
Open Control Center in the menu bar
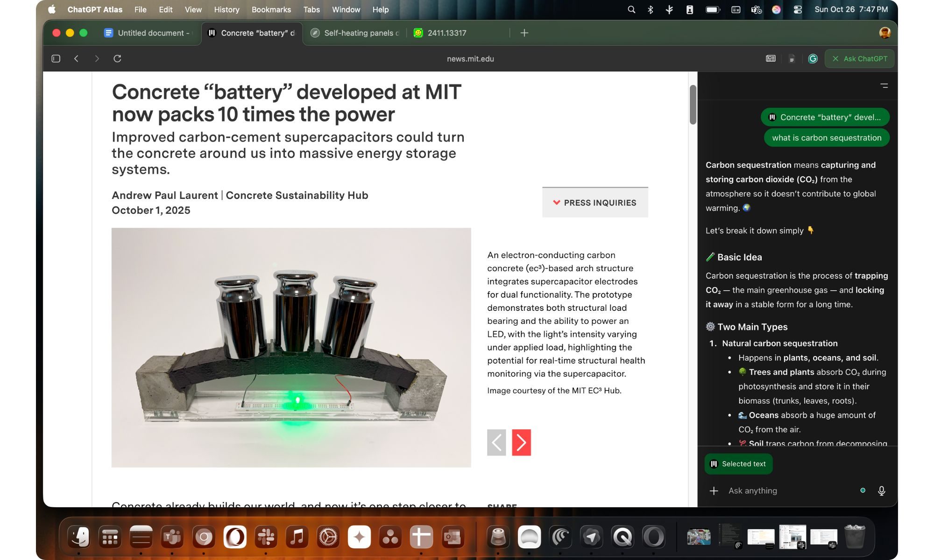click(797, 9)
